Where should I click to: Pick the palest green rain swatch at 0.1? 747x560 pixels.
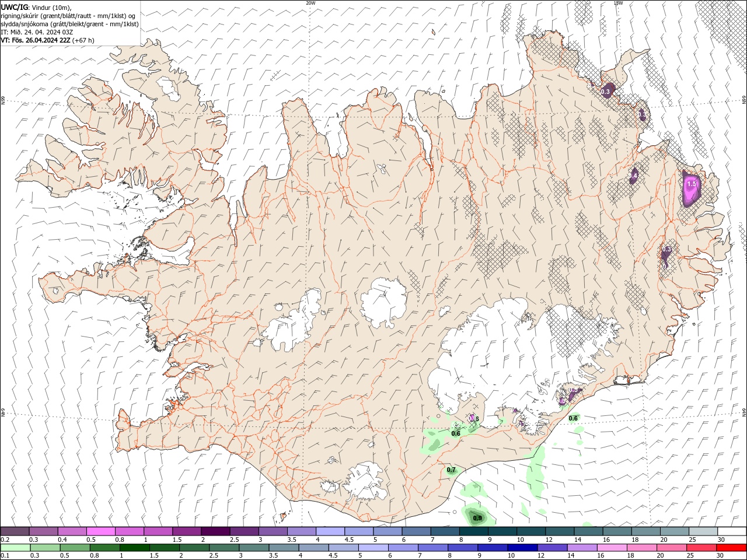(15, 548)
